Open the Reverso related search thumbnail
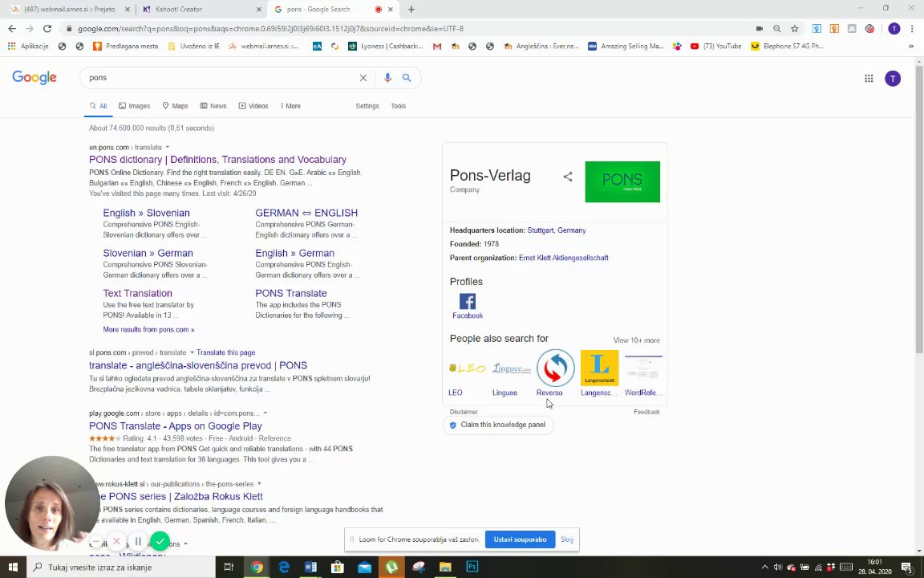The height and width of the screenshot is (578, 924). point(555,368)
